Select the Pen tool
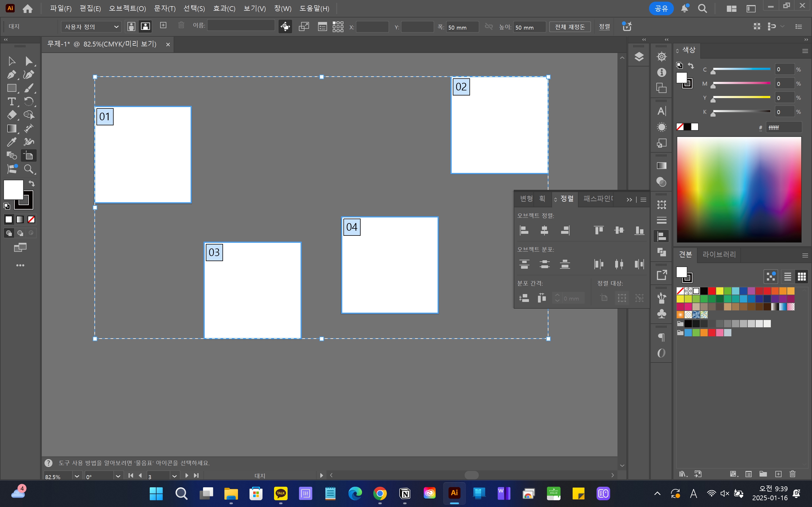This screenshot has height=507, width=812. (x=11, y=74)
